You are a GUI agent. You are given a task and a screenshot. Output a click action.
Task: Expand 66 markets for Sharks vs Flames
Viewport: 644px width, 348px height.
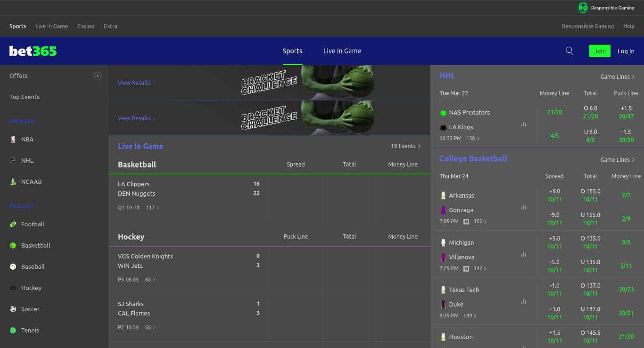(x=150, y=327)
